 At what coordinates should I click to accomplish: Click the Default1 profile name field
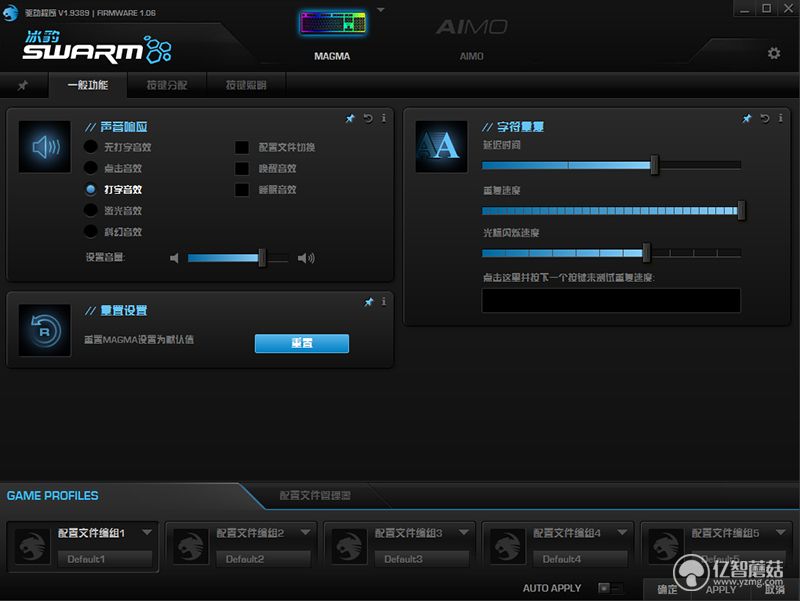pyautogui.click(x=105, y=559)
